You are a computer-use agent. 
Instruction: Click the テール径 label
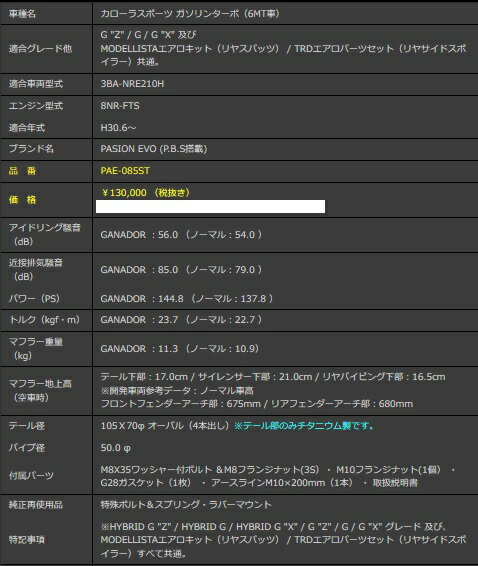click(27, 426)
